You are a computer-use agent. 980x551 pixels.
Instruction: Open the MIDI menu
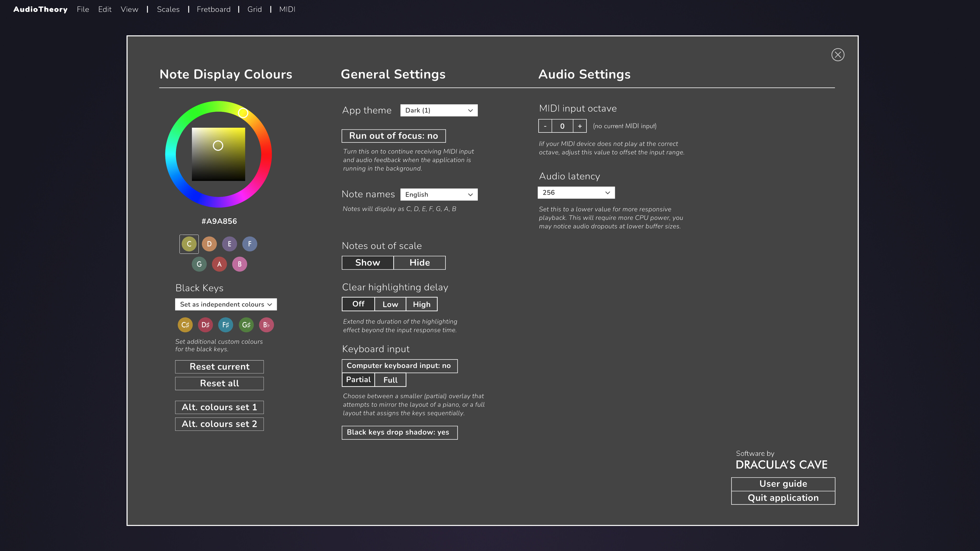click(287, 9)
